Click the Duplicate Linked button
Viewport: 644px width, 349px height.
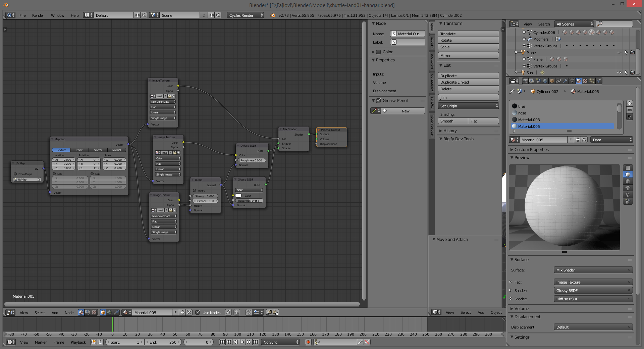pyautogui.click(x=468, y=82)
